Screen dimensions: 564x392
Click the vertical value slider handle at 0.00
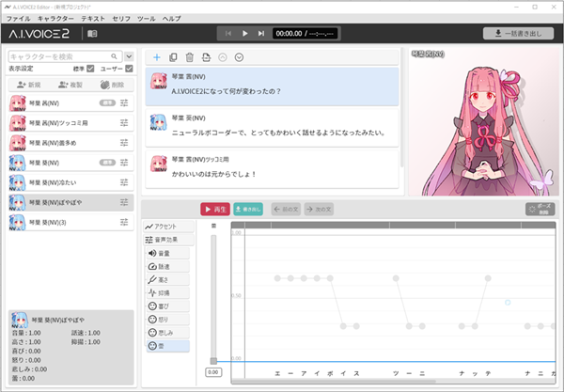(x=213, y=361)
